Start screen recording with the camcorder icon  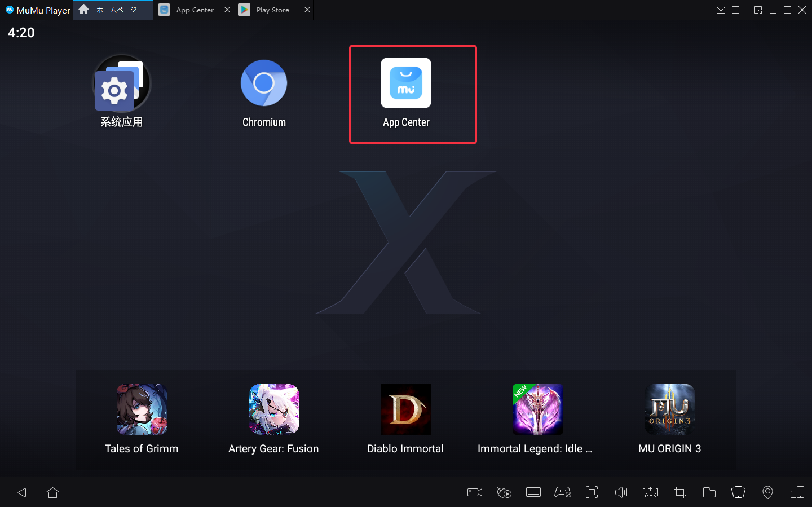point(475,492)
